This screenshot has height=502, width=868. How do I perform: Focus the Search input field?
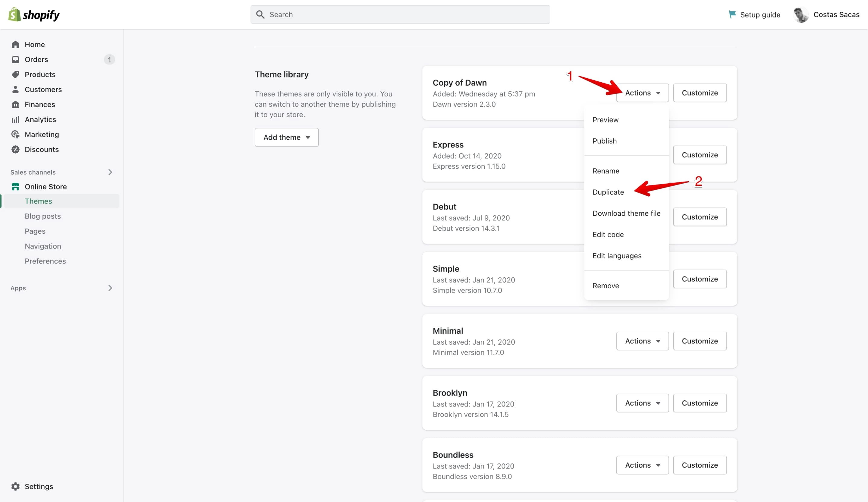(x=400, y=14)
